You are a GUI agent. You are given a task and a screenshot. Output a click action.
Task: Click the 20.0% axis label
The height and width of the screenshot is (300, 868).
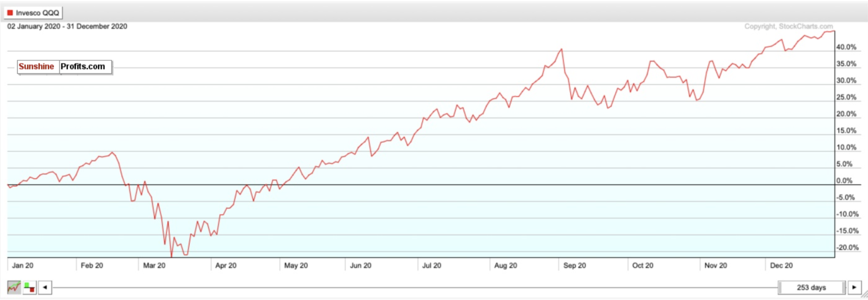coord(846,114)
